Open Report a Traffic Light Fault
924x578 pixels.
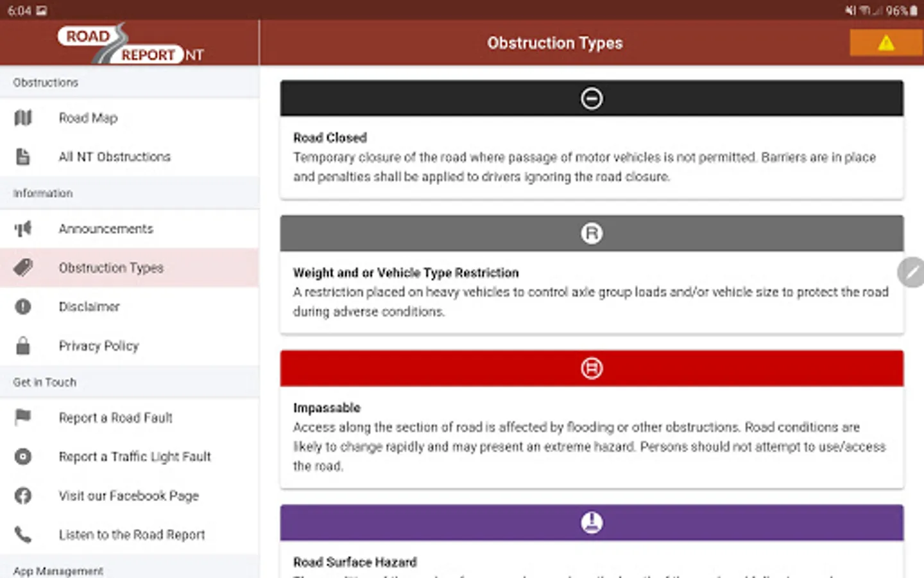tap(135, 457)
